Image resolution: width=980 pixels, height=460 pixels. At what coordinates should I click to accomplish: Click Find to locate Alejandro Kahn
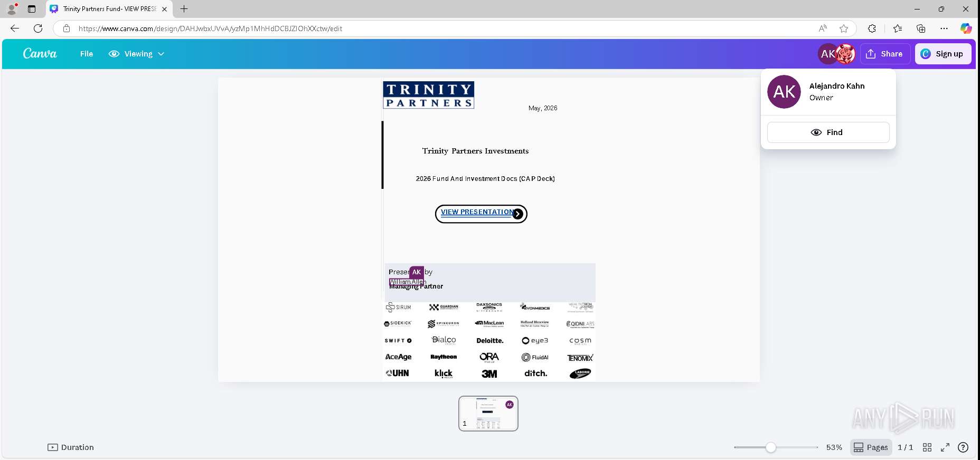828,132
